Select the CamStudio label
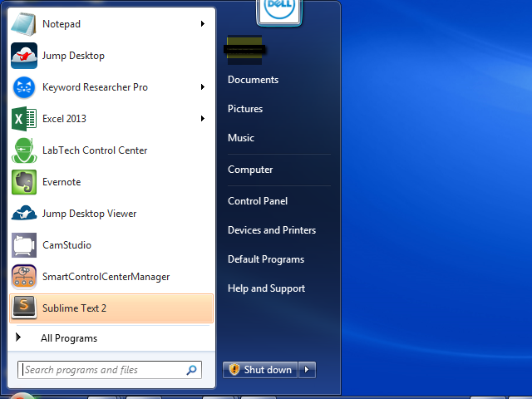Image resolution: width=532 pixels, height=399 pixels. (x=66, y=245)
